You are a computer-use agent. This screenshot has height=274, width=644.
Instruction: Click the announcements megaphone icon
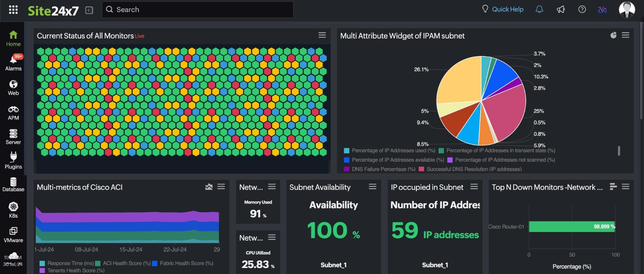[x=561, y=9]
